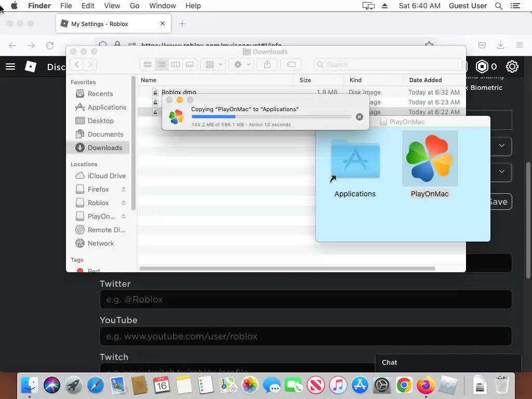
Task: Open App Store in dock
Action: pos(360,385)
